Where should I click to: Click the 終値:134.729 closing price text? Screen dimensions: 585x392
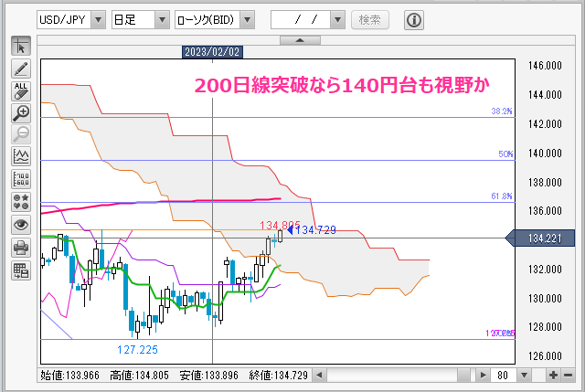[278, 376]
